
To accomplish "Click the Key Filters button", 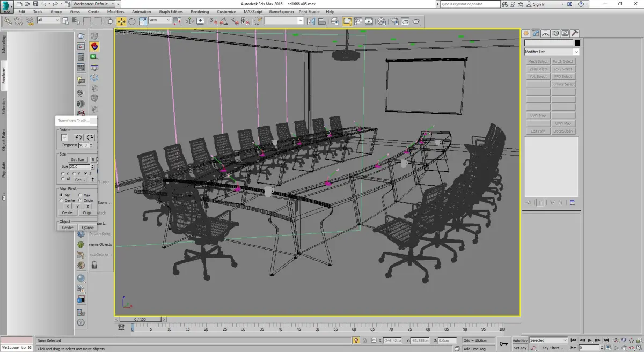I will coord(552,348).
